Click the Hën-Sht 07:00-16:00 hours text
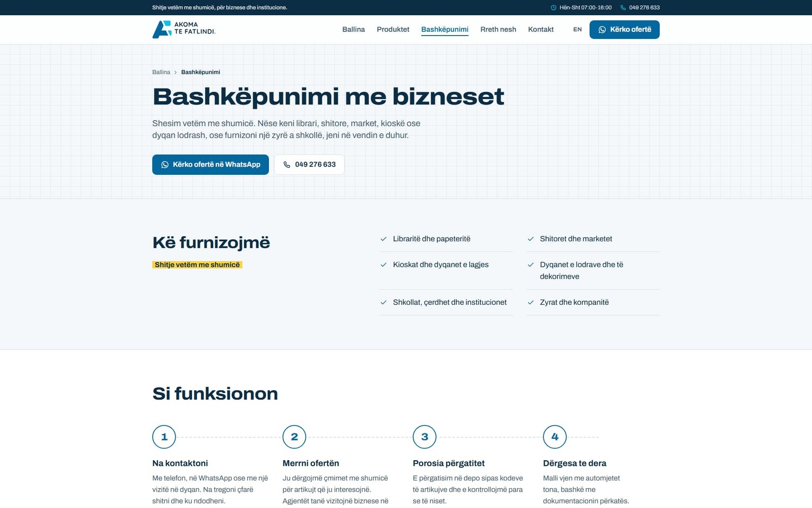Image resolution: width=812 pixels, height=508 pixels. point(585,8)
